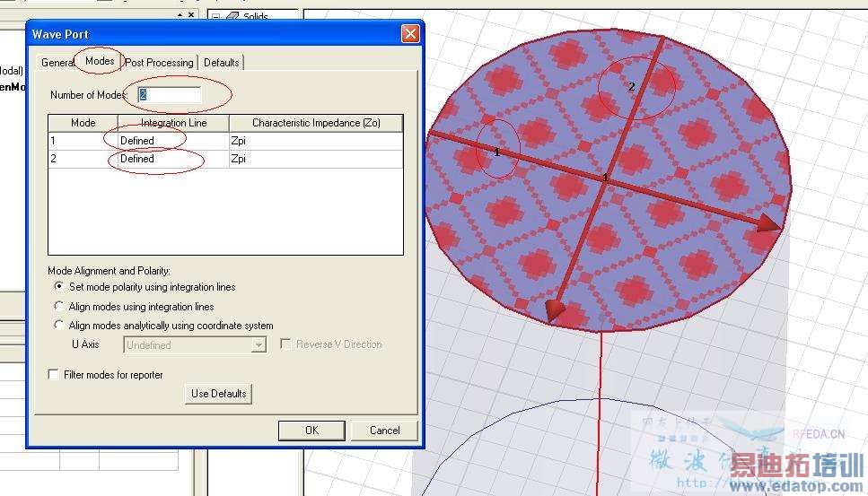
Task: Click Integration Line cell for mode 1
Action: point(173,141)
